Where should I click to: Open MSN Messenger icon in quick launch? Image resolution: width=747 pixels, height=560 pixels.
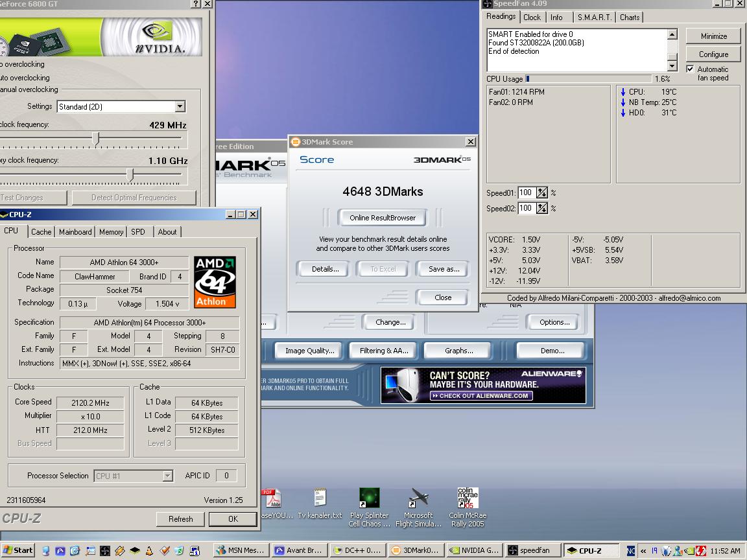(x=45, y=551)
